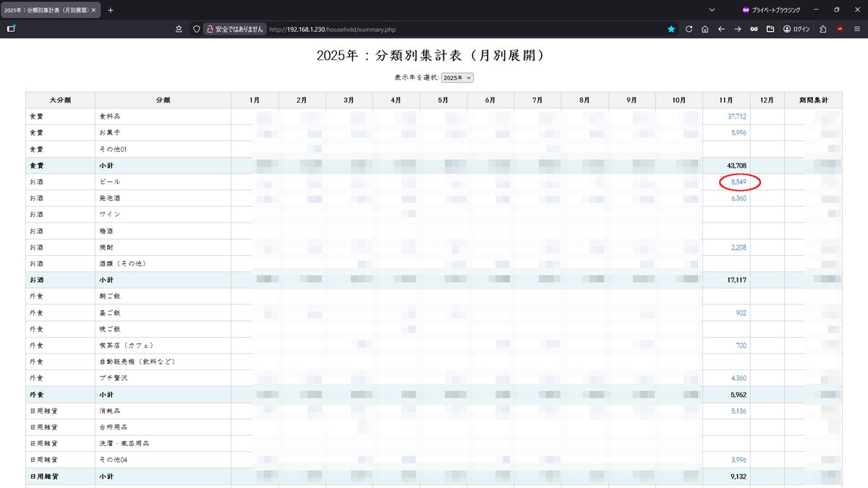
Task: Click the お菓子 category cell
Action: click(163, 133)
